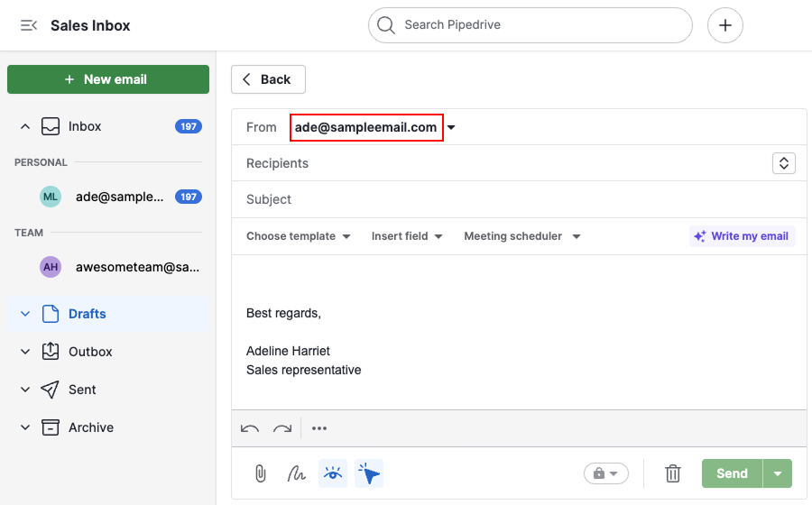Click the Search Pipedrive field
This screenshot has height=505, width=812.
tap(531, 25)
